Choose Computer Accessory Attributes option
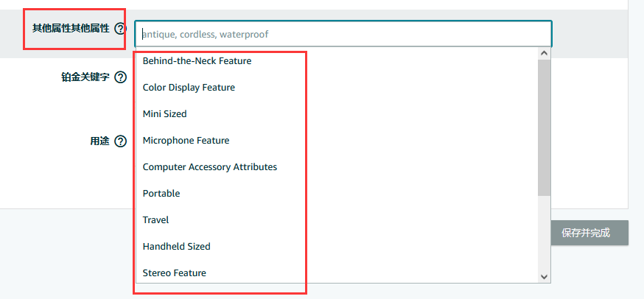644x299 pixels. click(209, 167)
